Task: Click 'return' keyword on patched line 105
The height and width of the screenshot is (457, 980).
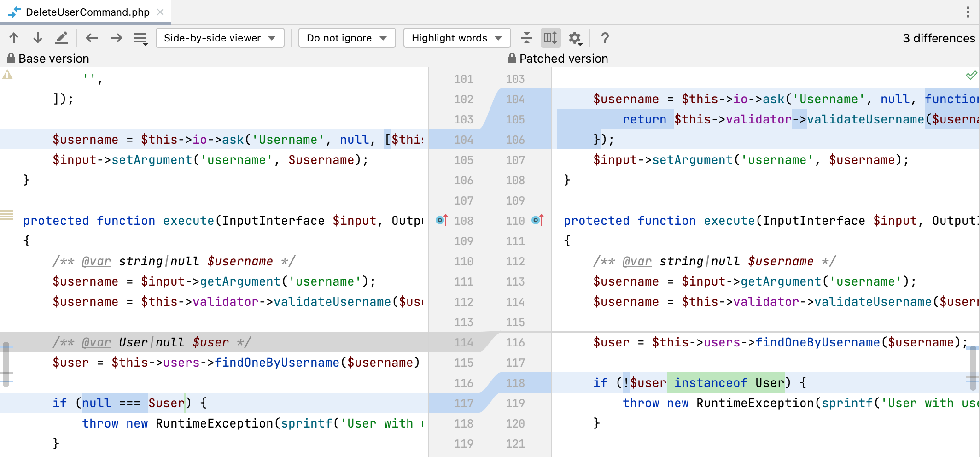Action: [644, 119]
